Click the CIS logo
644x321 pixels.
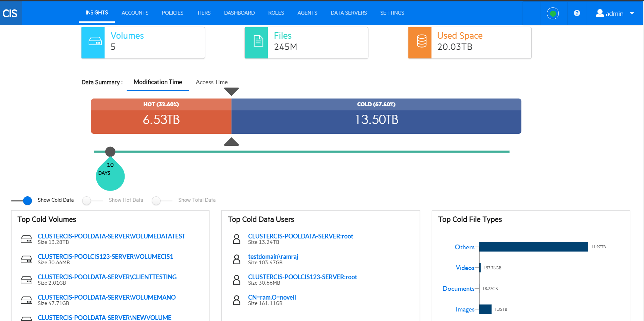[x=10, y=13]
